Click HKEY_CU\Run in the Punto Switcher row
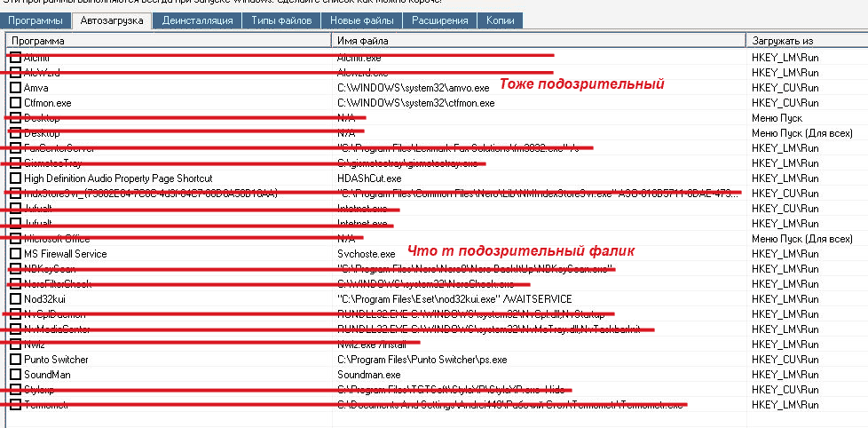This screenshot has width=868, height=428. pos(785,360)
